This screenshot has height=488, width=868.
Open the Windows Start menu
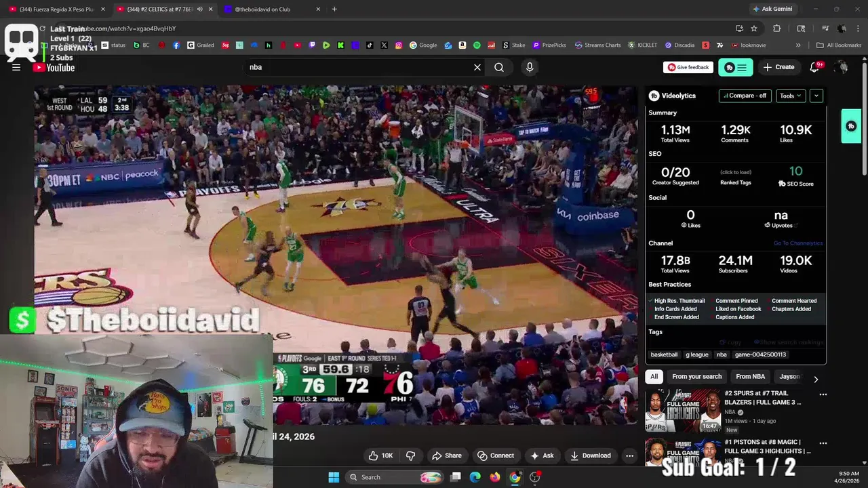tap(334, 477)
